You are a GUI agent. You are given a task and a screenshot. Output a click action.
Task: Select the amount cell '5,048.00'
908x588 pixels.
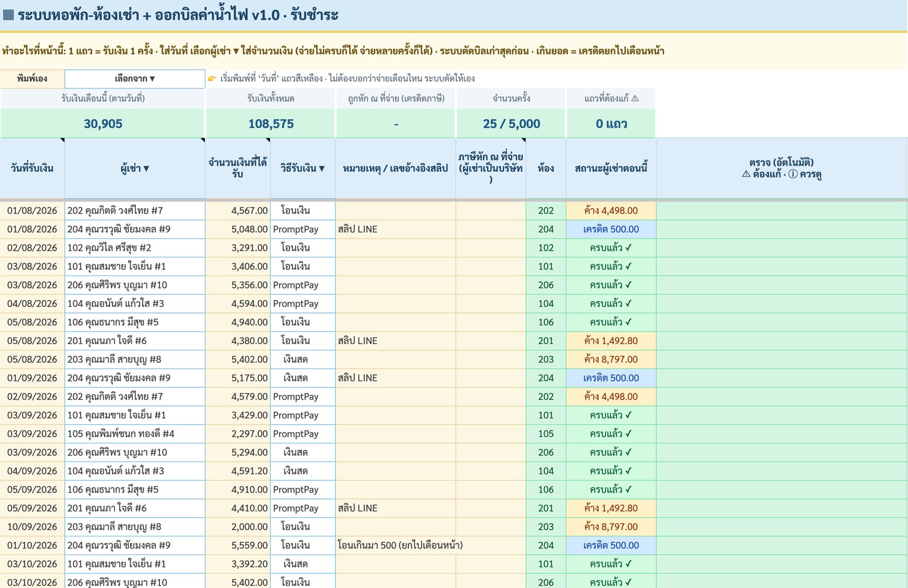(x=238, y=229)
